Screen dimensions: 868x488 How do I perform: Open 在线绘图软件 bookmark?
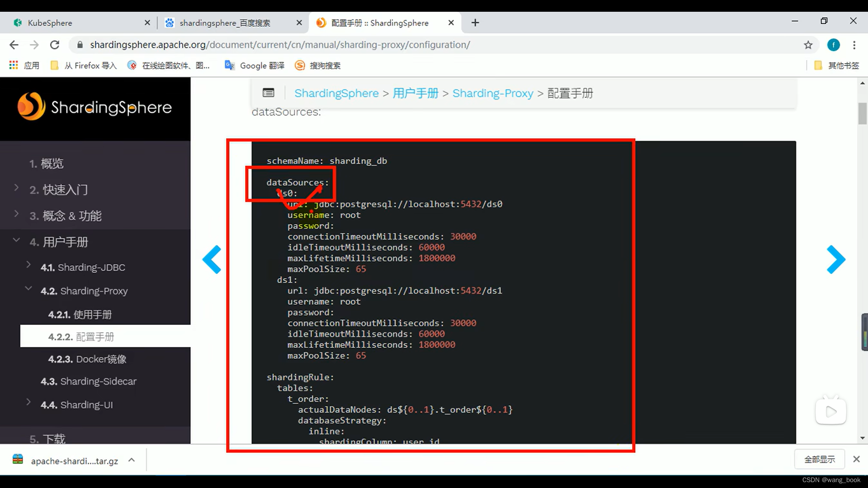pos(169,66)
